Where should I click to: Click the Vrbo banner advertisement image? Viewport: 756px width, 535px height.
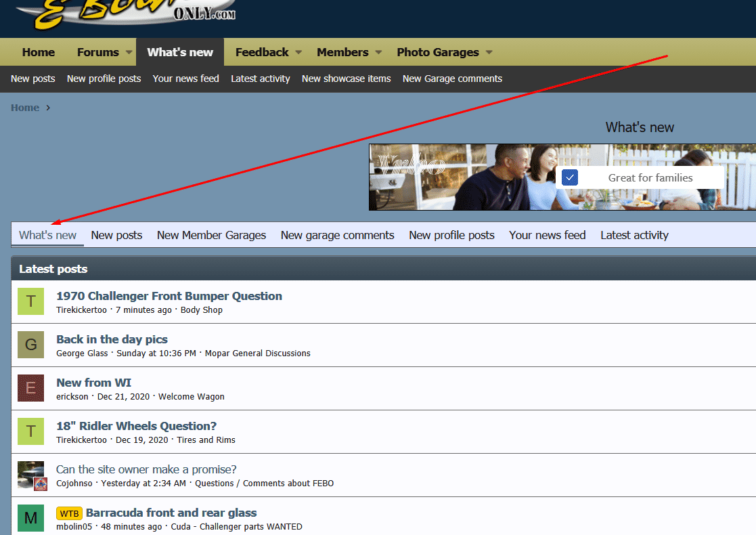(x=460, y=177)
